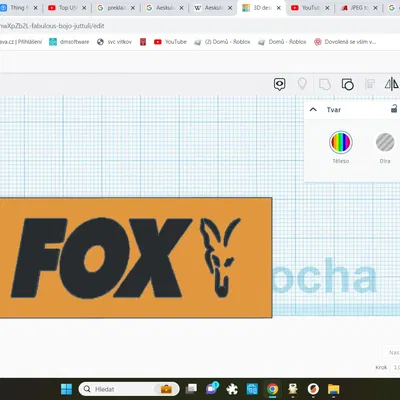Switch to the Top US YouTube tab
Image resolution: width=400 pixels, height=400 pixels.
point(67,8)
